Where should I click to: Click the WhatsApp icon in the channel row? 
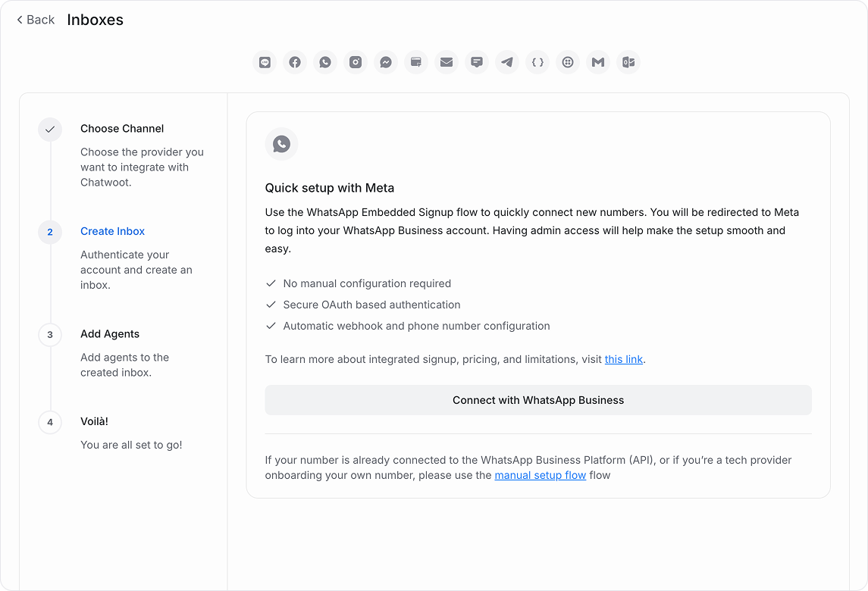coord(325,62)
